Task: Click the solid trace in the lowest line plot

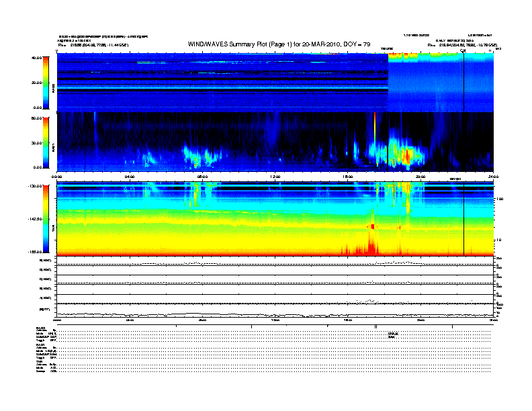Action: click(275, 315)
